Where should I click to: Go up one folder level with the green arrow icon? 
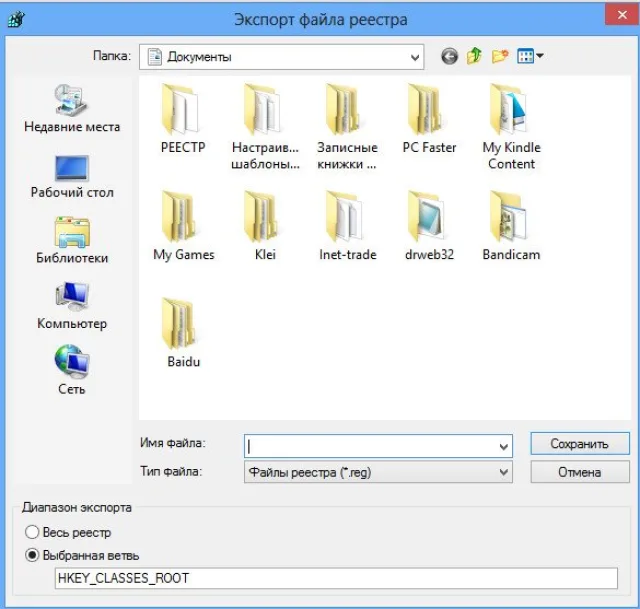click(474, 56)
